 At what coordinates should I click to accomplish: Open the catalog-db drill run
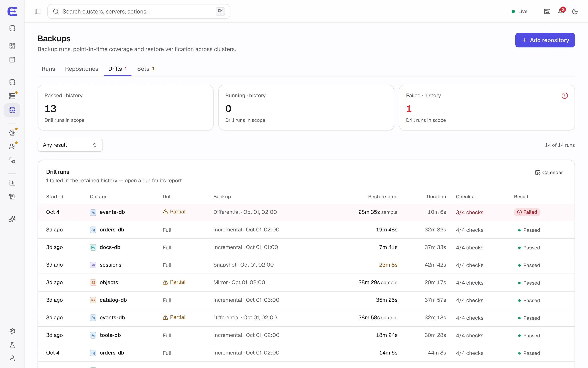[306, 300]
